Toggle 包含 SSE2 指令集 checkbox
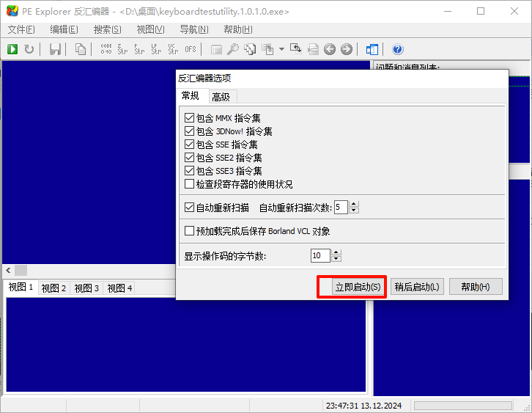 tap(189, 158)
